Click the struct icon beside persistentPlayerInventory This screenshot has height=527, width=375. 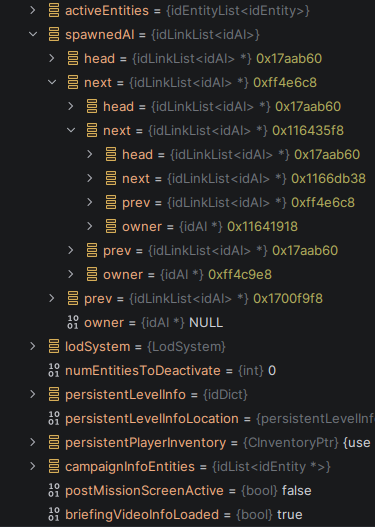tap(54, 443)
